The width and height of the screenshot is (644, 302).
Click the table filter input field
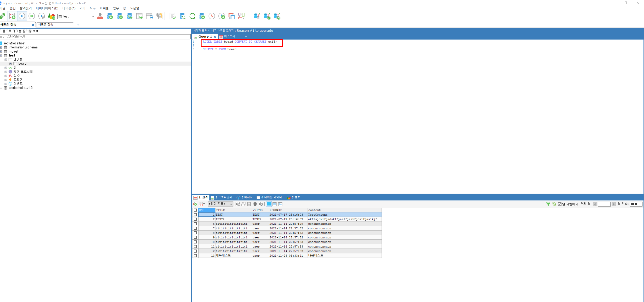95,37
